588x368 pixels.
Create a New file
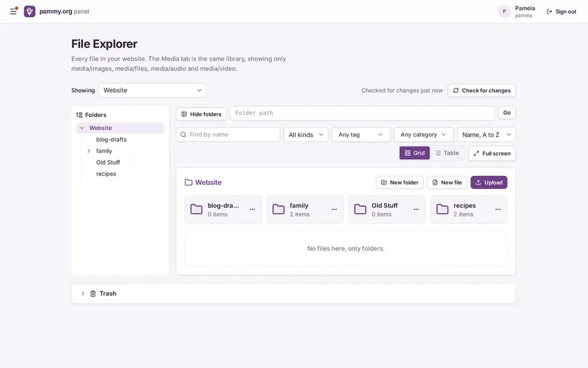pyautogui.click(x=447, y=182)
